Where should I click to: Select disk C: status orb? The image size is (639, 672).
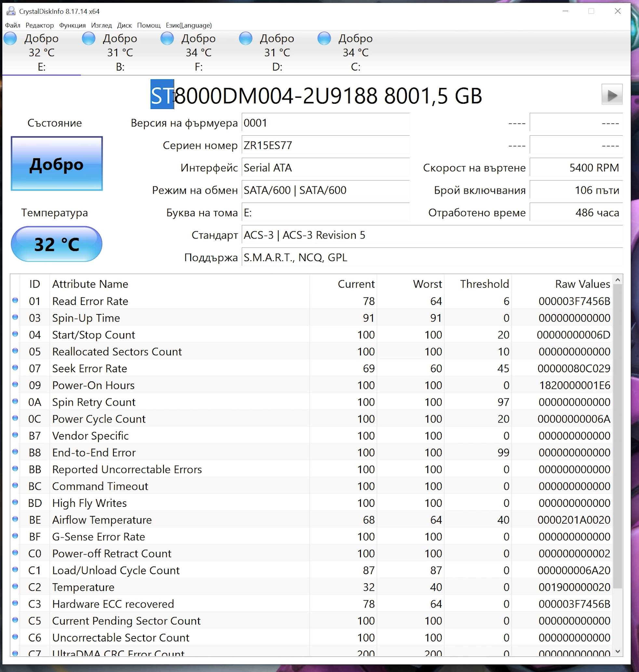[324, 38]
